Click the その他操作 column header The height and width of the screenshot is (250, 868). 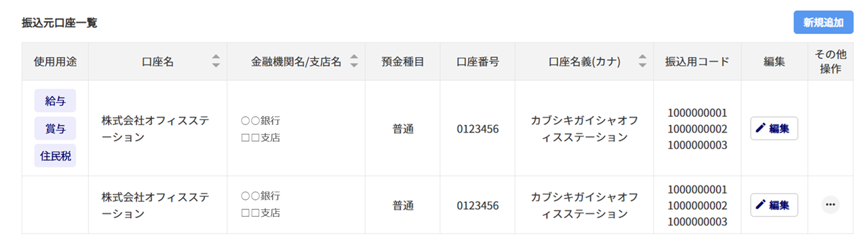coord(830,62)
